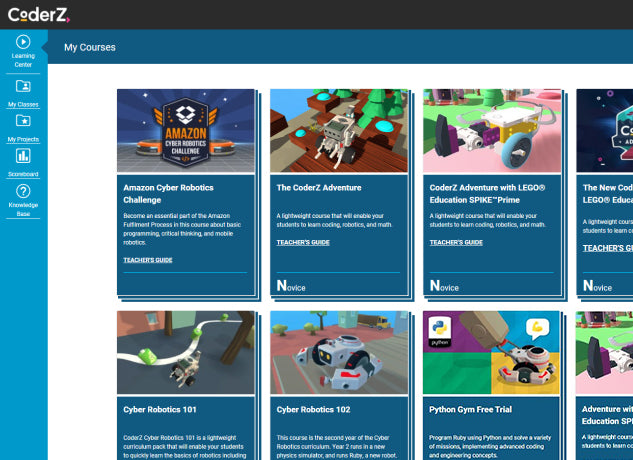633x460 pixels.
Task: Open the partially visible New CoderZ LEGO course card
Action: click(x=605, y=190)
